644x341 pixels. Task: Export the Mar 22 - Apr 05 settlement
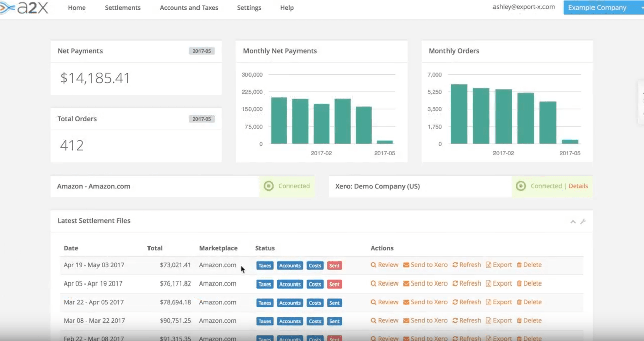499,302
